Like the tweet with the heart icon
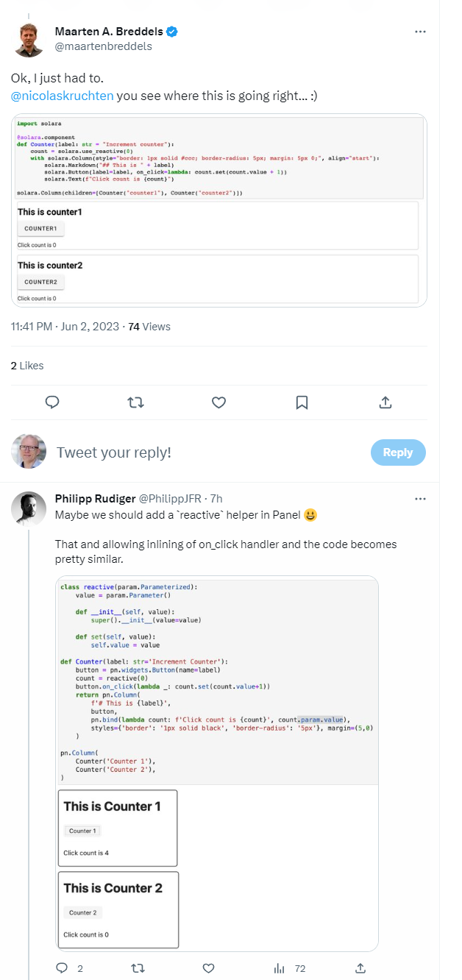Screen dimensions: 462x980 [x=218, y=403]
